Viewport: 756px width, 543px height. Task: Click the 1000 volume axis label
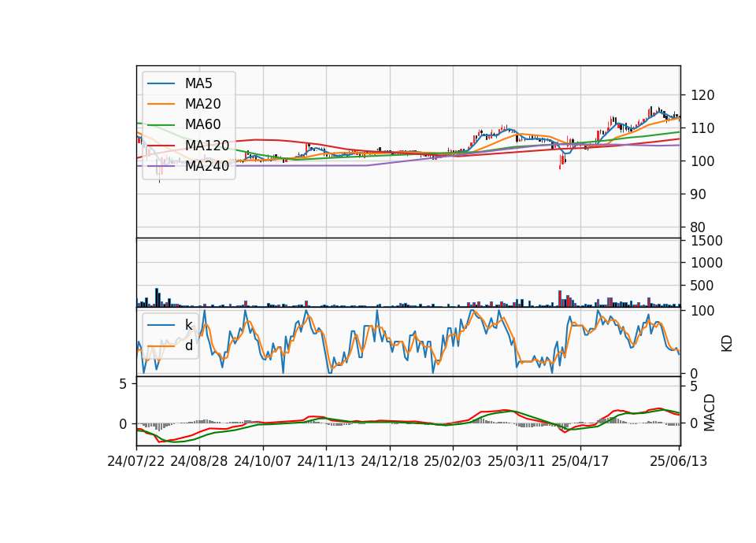pyautogui.click(x=707, y=263)
